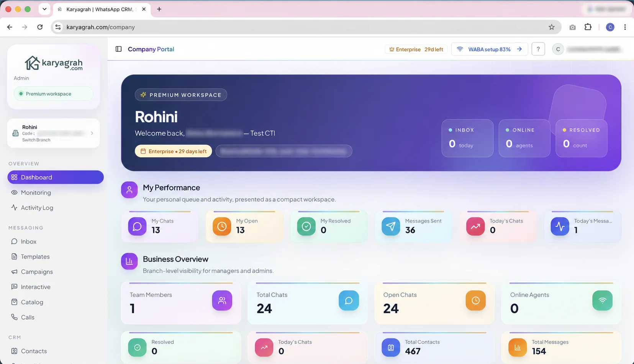Open Calls in the sidebar

tap(56, 317)
